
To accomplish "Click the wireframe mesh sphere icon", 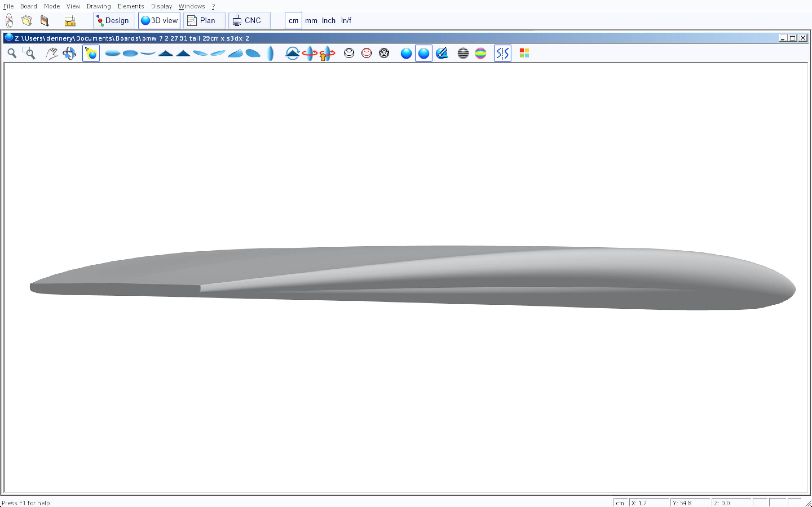I will [384, 53].
